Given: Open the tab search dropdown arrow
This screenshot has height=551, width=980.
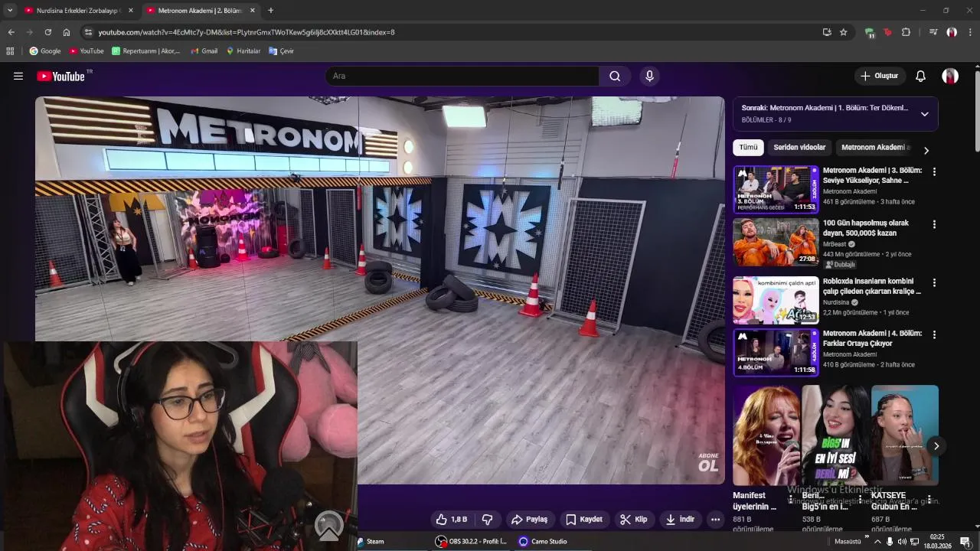Looking at the screenshot, I should [10, 11].
